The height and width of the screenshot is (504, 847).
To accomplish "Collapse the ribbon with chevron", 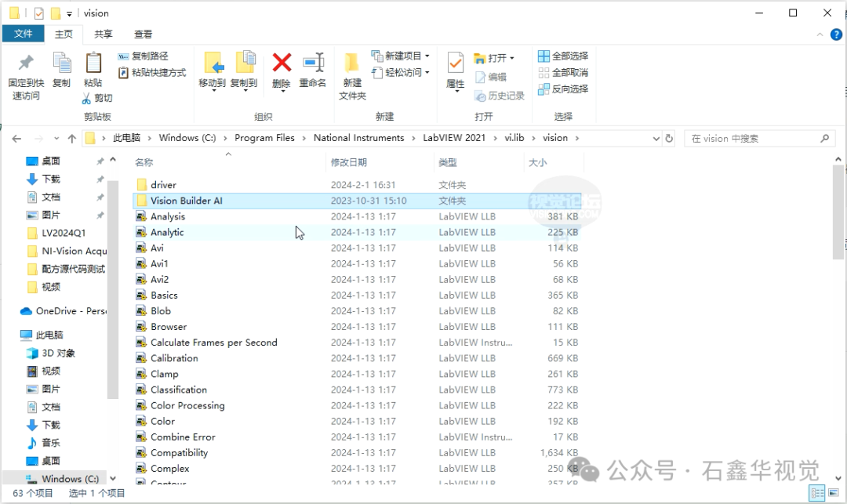I will pos(820,34).
